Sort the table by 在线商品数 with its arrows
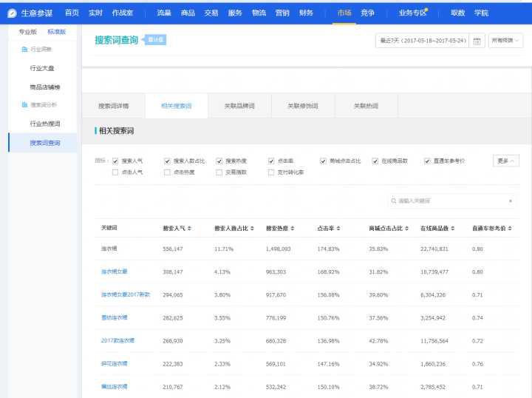532x398 pixels. pyautogui.click(x=453, y=228)
